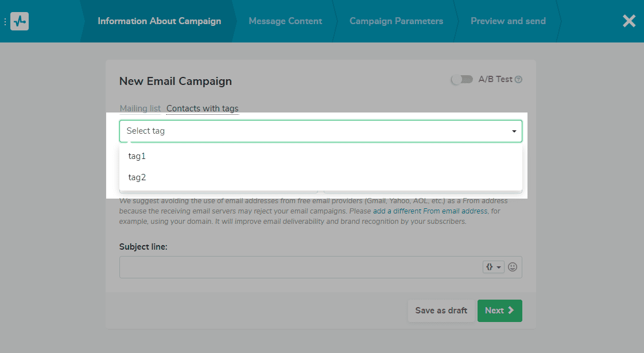The width and height of the screenshot is (644, 353).
Task: Choose tag2 from the dropdown list
Action: (137, 177)
